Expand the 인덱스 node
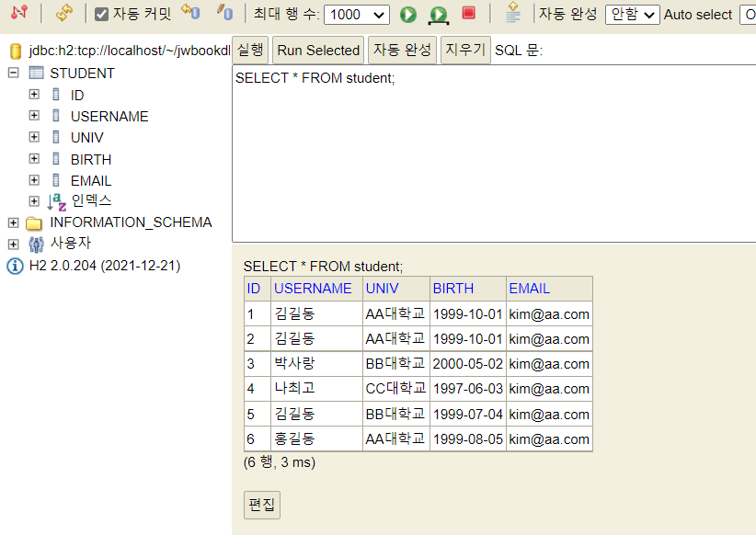 click(x=34, y=201)
